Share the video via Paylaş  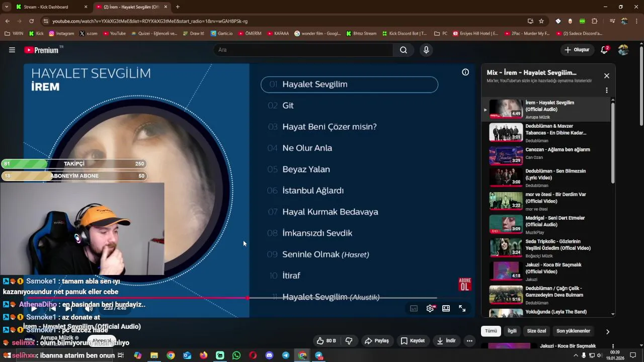point(377,341)
